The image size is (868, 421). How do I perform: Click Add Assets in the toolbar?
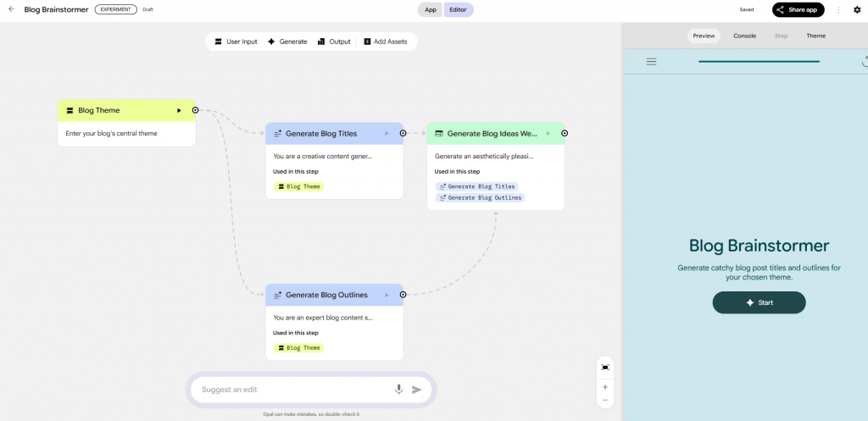(385, 42)
